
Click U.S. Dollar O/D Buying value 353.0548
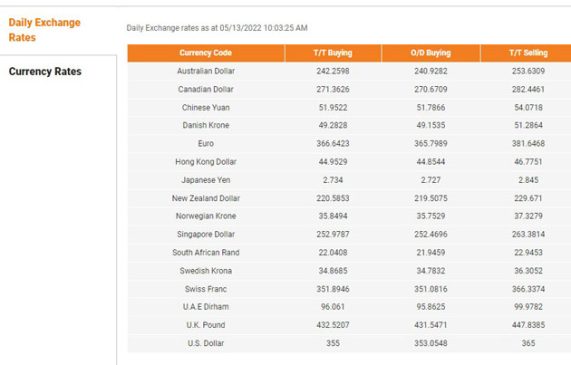click(x=431, y=343)
